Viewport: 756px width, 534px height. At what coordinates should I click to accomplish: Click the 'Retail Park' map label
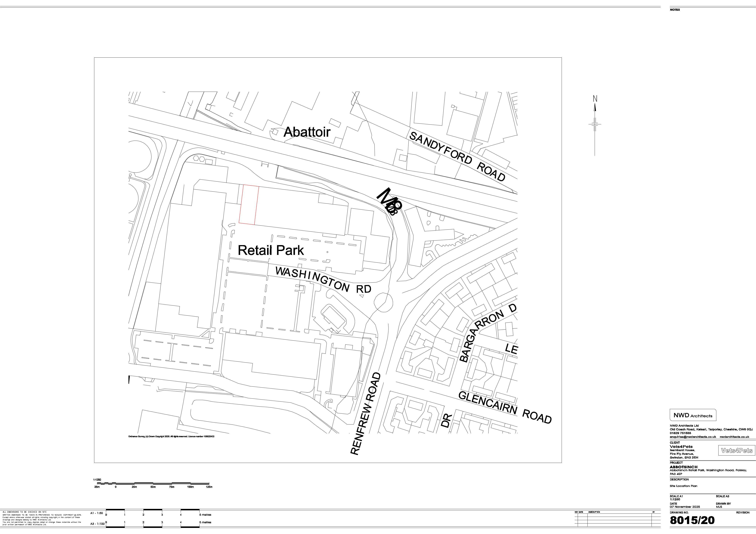(271, 250)
